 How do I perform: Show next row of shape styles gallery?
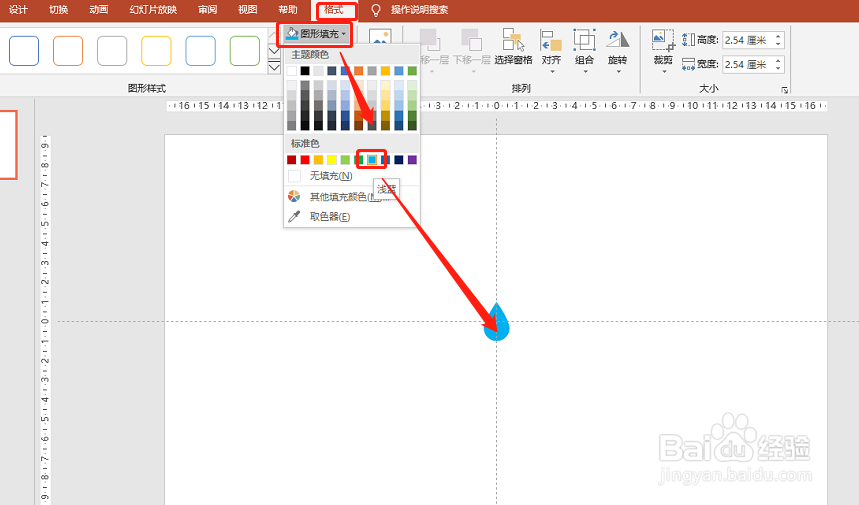pos(274,51)
